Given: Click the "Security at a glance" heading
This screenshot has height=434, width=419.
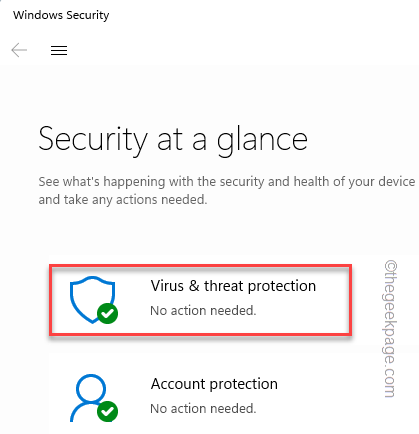Looking at the screenshot, I should [x=173, y=139].
